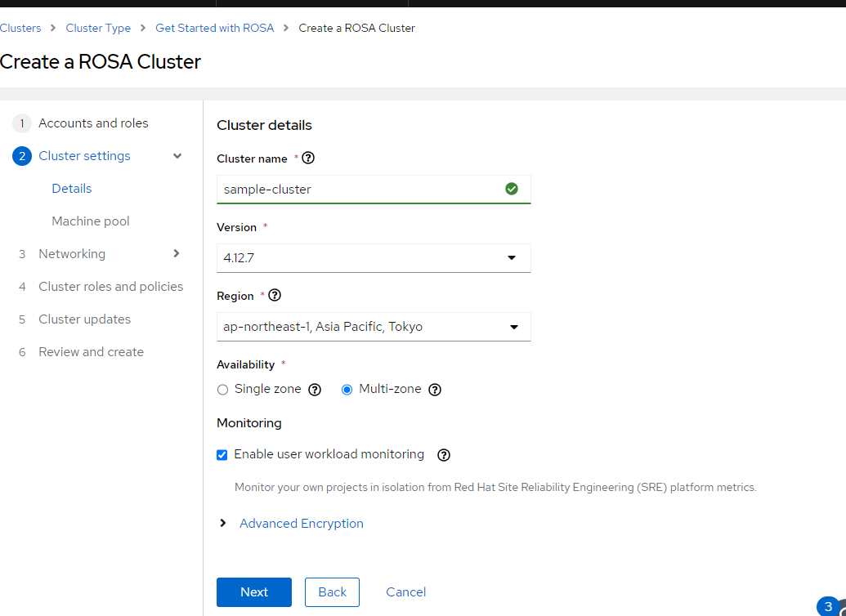Open Clusters breadcrumb link

coord(20,28)
